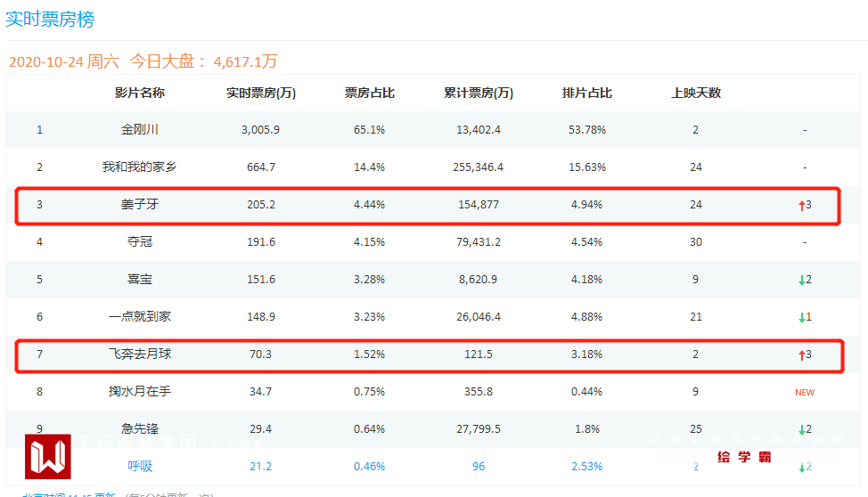The height and width of the screenshot is (497, 868).
Task: Click cumulative box office 154,877
Action: 479,204
